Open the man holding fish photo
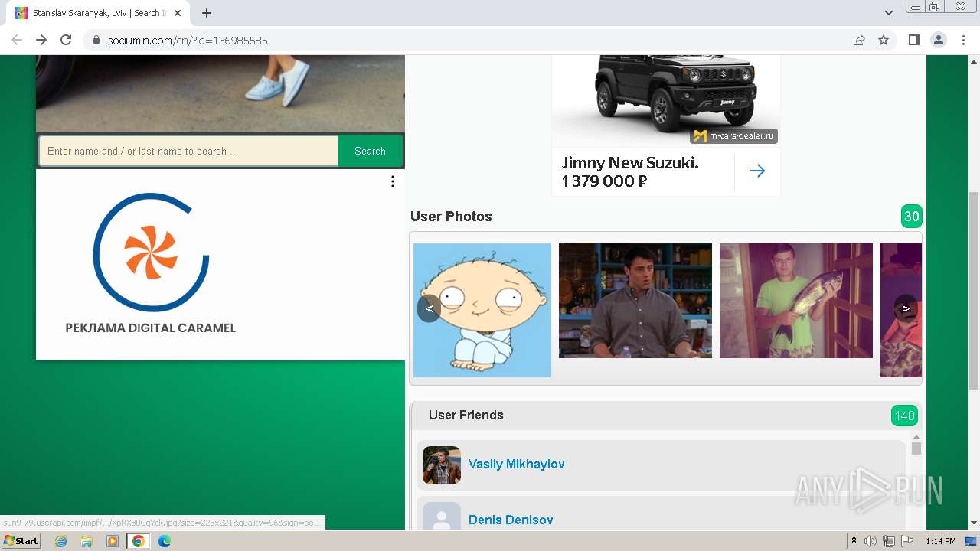The width and height of the screenshot is (980, 551). click(796, 301)
